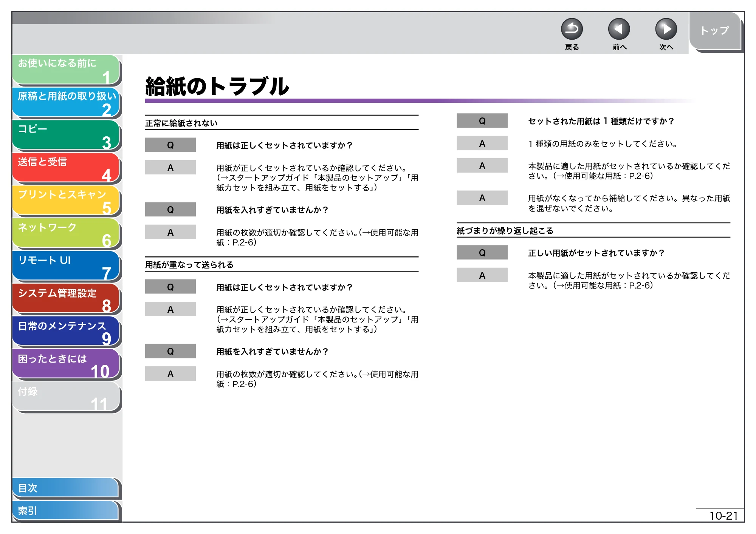Image resolution: width=756 pixels, height=534 pixels.
Task: Open the 目次 (contents) button
Action: (x=65, y=488)
